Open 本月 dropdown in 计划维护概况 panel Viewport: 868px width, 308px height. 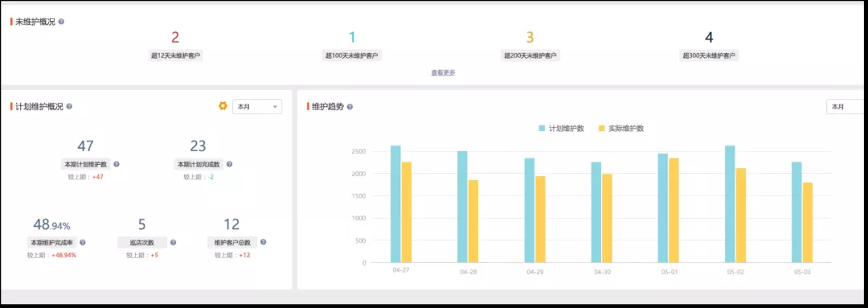pos(257,107)
